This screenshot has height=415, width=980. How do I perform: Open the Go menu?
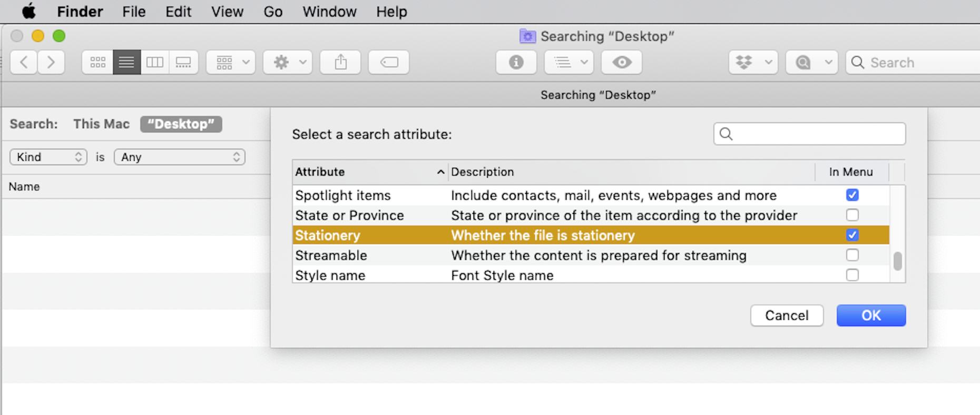pyautogui.click(x=273, y=12)
